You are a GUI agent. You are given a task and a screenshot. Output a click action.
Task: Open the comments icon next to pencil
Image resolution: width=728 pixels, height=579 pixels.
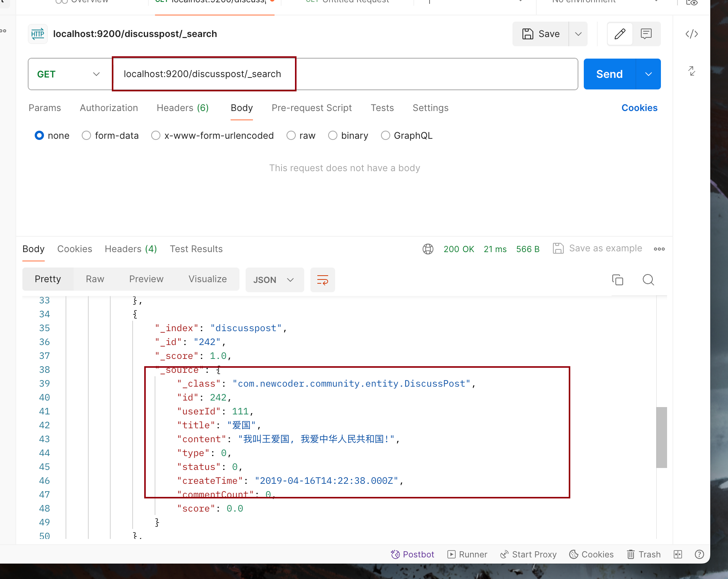tap(646, 34)
